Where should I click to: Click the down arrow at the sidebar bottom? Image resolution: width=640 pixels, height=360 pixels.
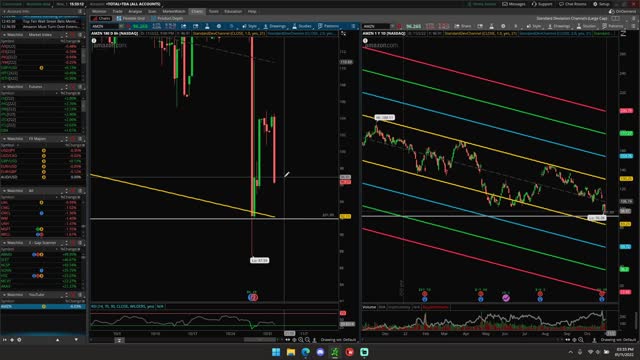pyautogui.click(x=76, y=340)
